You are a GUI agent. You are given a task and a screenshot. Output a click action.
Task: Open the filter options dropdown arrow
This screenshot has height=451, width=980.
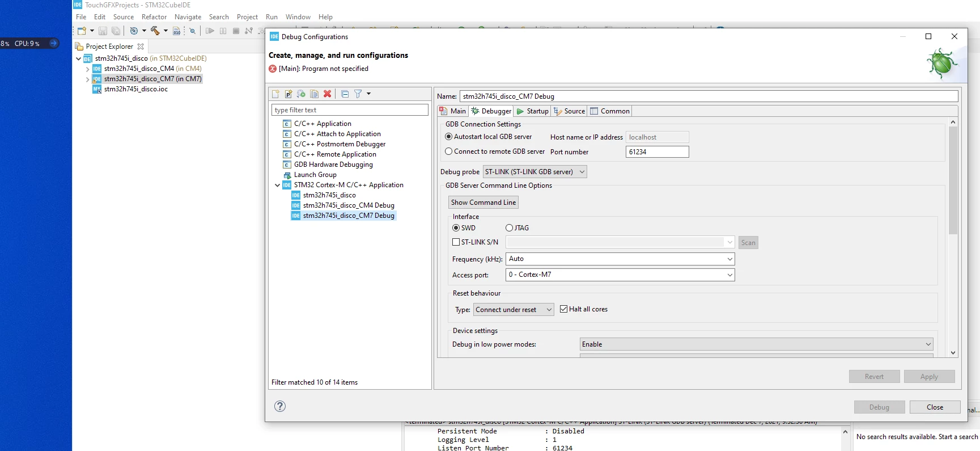[368, 94]
